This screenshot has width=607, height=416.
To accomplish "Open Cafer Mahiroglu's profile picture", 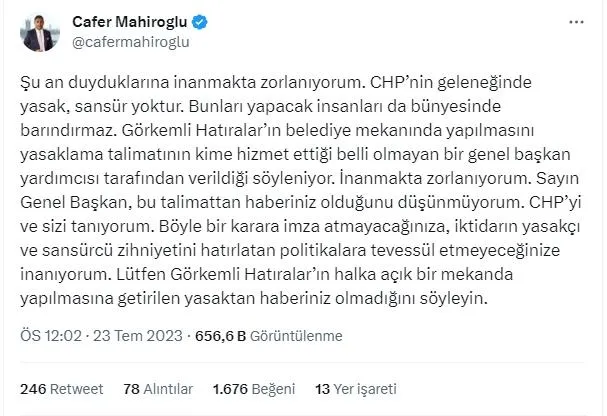I will coord(41,31).
